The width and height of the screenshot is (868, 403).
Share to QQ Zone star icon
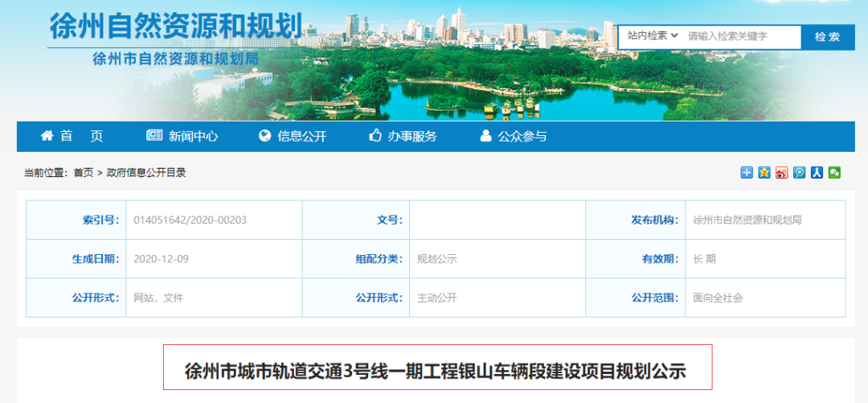point(764,172)
